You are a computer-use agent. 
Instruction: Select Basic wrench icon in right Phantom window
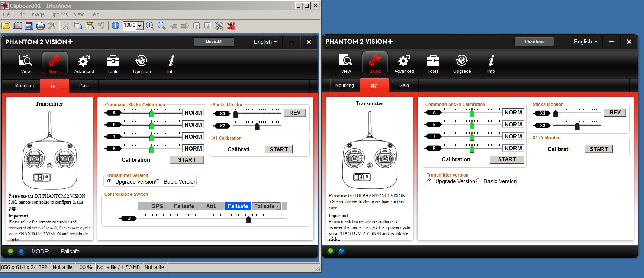click(375, 64)
